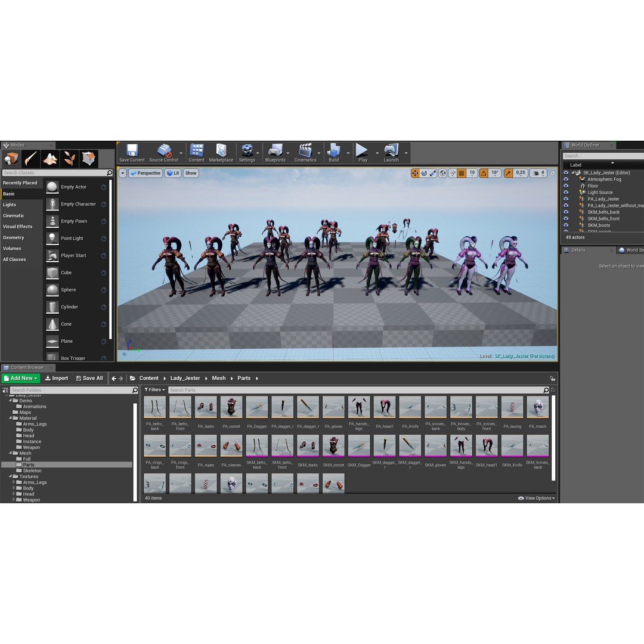644x644 pixels.
Task: Open the Lit view mode dropdown
Action: tap(173, 174)
